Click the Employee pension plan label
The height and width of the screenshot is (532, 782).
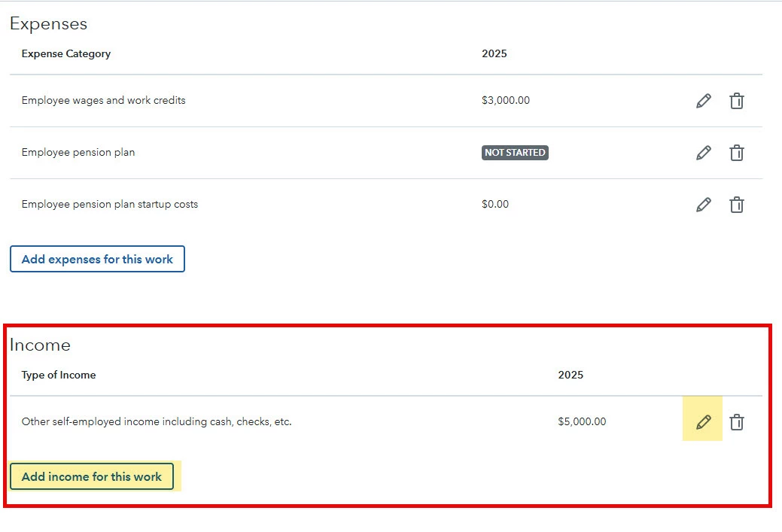pos(78,152)
